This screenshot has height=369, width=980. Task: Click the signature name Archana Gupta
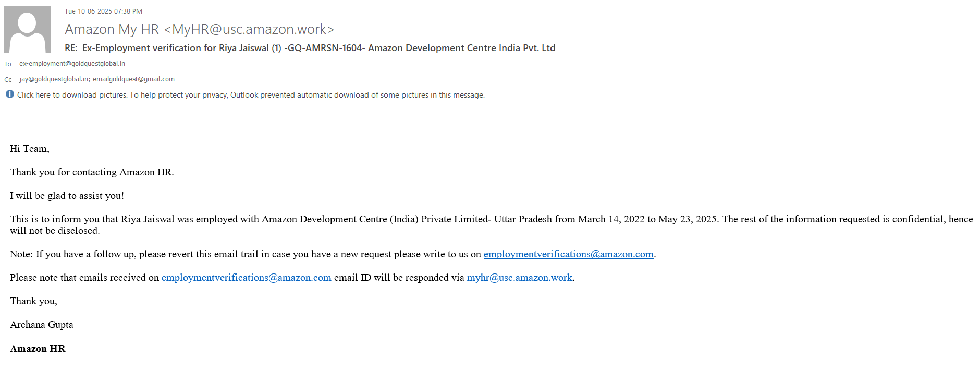(42, 325)
